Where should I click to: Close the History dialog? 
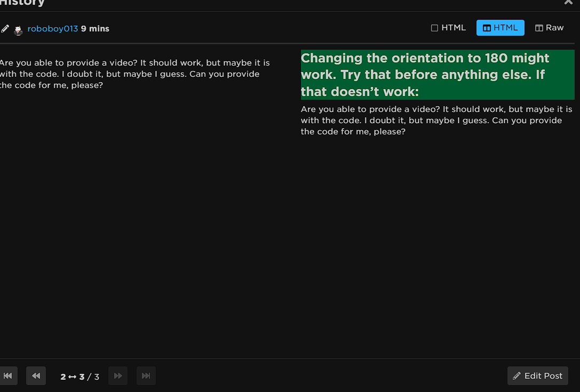click(x=568, y=2)
